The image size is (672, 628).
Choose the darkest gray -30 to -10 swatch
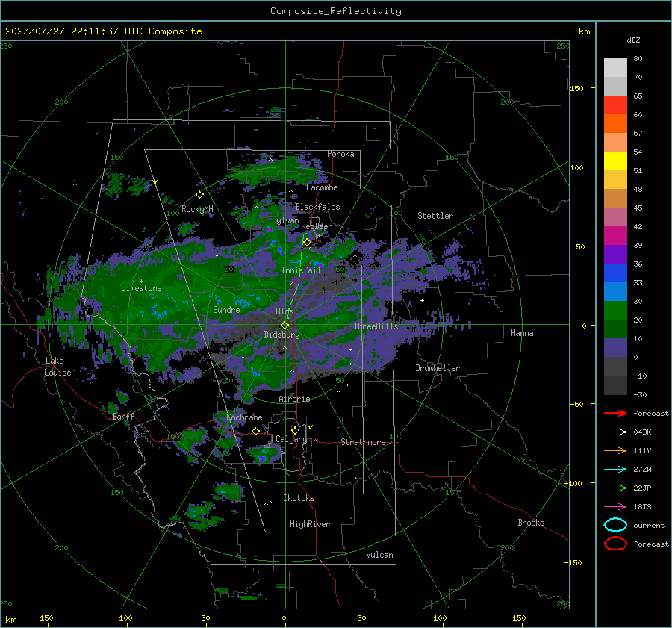(615, 385)
